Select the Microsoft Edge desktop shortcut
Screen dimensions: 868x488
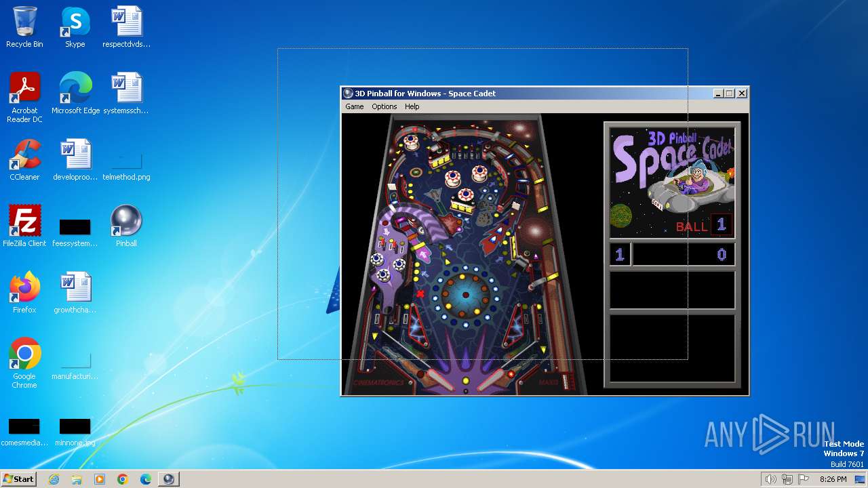[x=75, y=94]
